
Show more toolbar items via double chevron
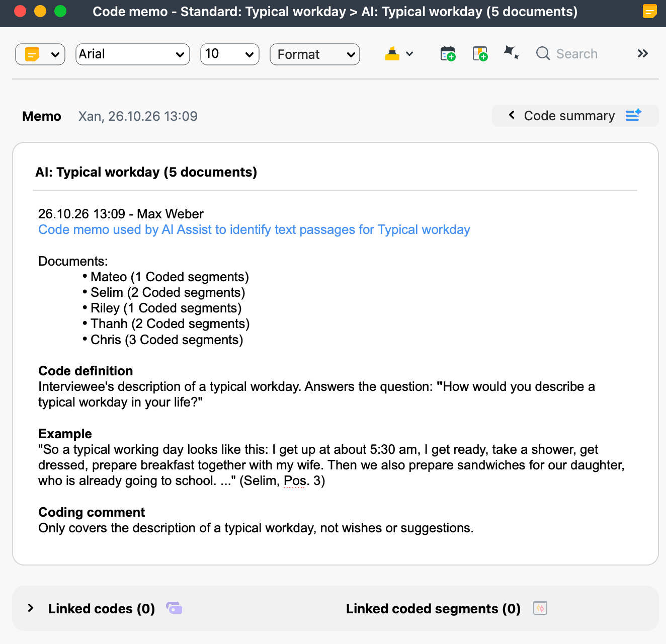[642, 53]
